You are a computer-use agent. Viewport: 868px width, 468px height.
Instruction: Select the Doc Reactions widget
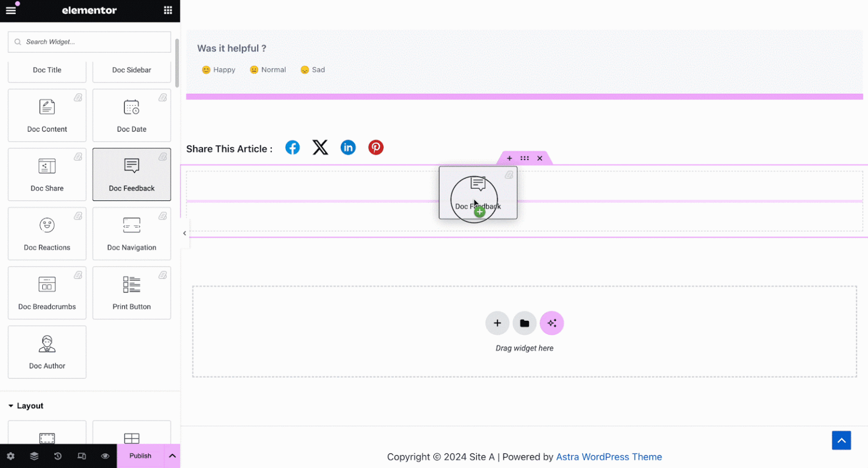click(x=47, y=234)
